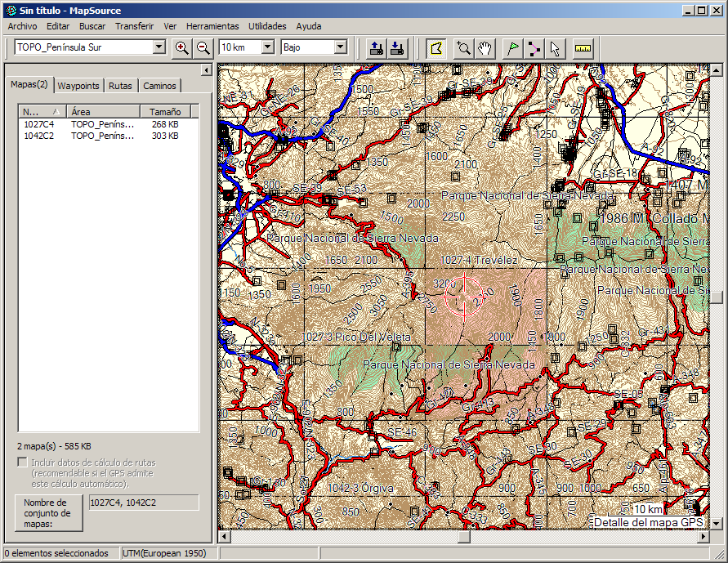Open the Transferir menu
This screenshot has height=563, width=728.
tap(135, 26)
